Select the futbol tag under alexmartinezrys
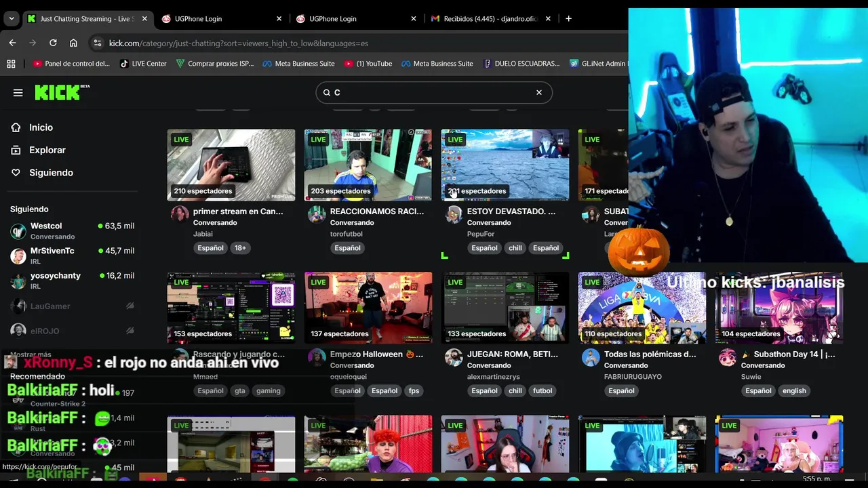 [542, 391]
